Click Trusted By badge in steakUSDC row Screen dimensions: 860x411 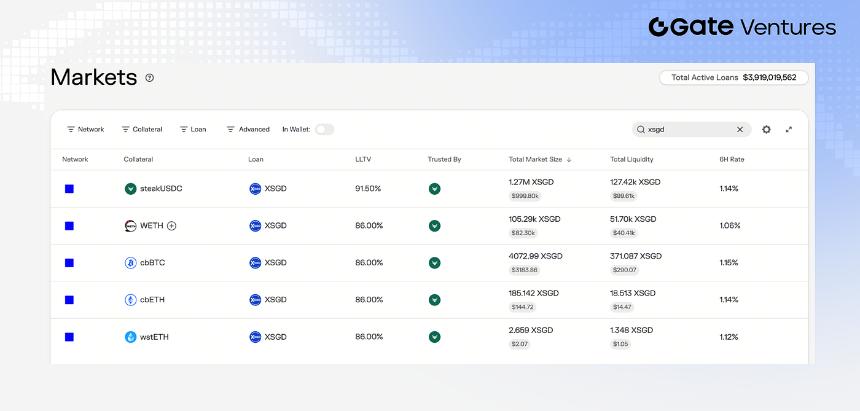click(434, 189)
